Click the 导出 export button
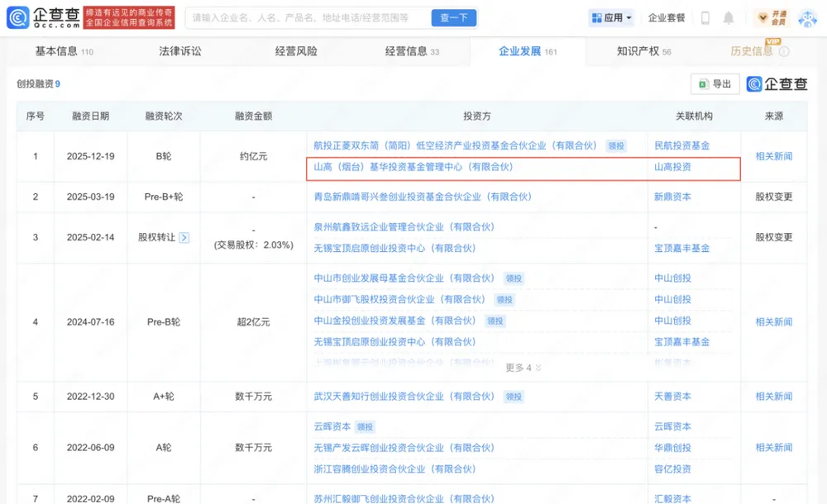This screenshot has height=504, width=827. coord(715,83)
